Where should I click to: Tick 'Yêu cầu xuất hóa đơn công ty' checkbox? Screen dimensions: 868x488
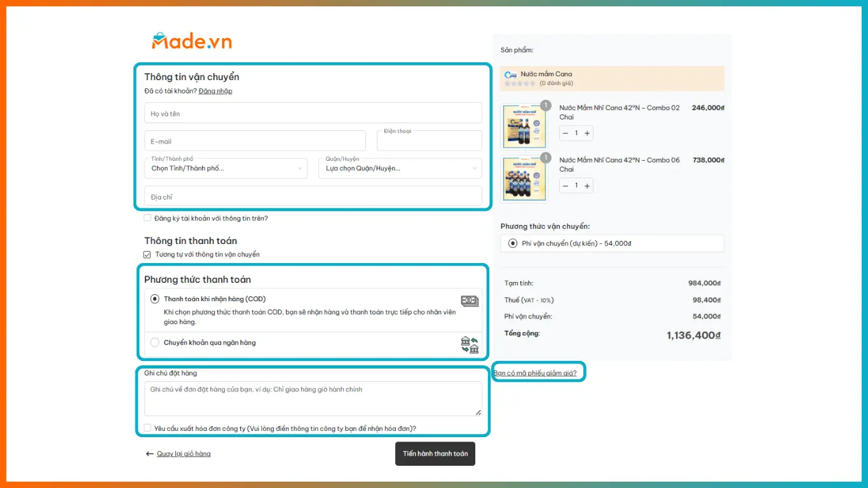point(147,428)
